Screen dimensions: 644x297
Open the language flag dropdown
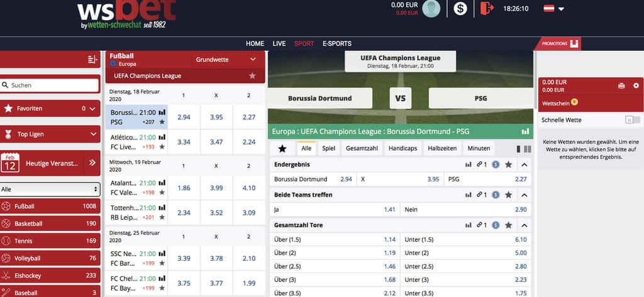coord(554,9)
